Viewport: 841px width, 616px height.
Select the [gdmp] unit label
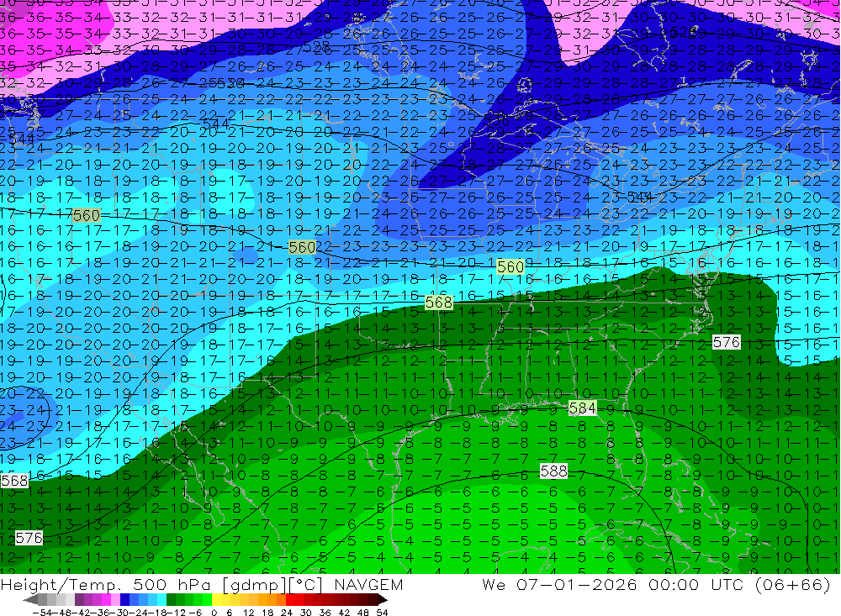255,585
